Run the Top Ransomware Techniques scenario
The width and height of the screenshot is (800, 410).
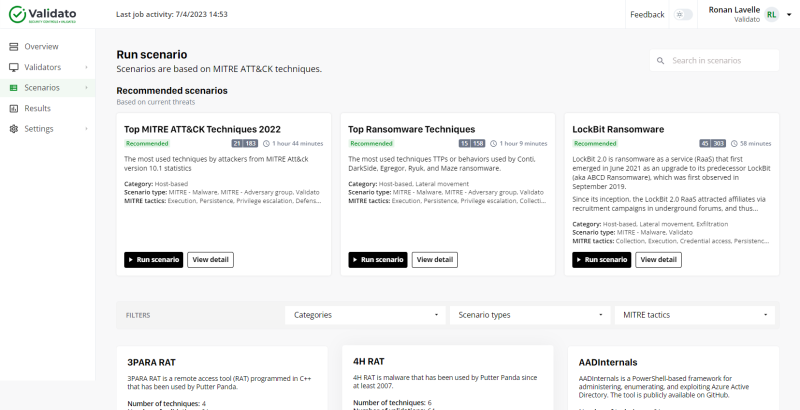tap(378, 260)
